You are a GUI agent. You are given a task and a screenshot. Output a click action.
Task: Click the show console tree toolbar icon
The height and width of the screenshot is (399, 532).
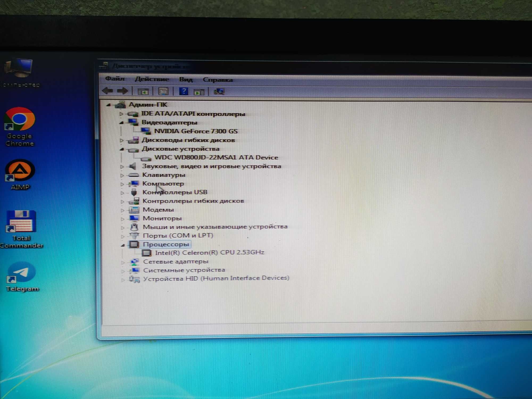tap(143, 92)
